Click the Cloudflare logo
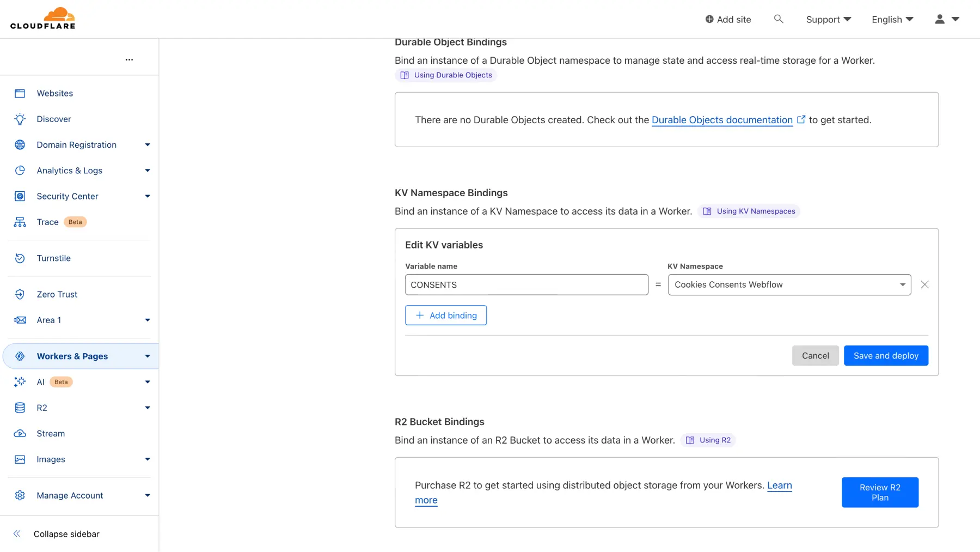The width and height of the screenshot is (980, 552). (42, 18)
